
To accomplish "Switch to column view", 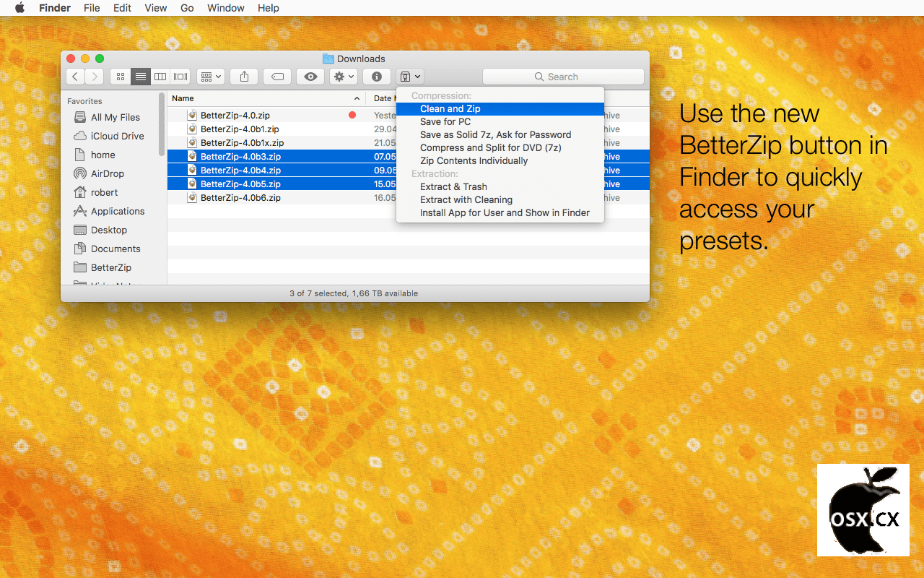I will pyautogui.click(x=160, y=77).
